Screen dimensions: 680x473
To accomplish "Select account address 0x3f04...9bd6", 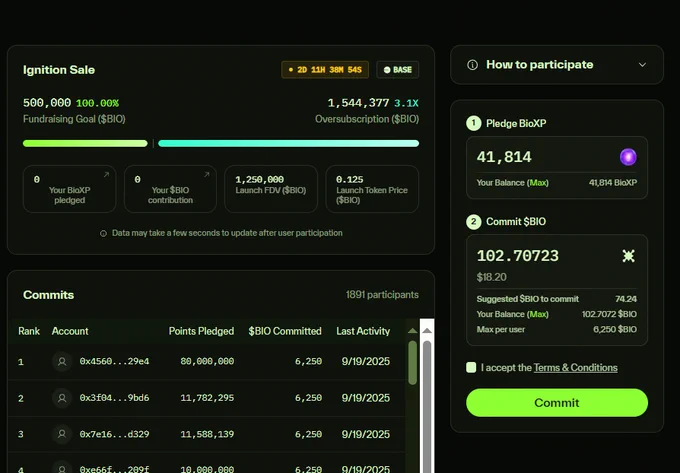I will 114,398.
